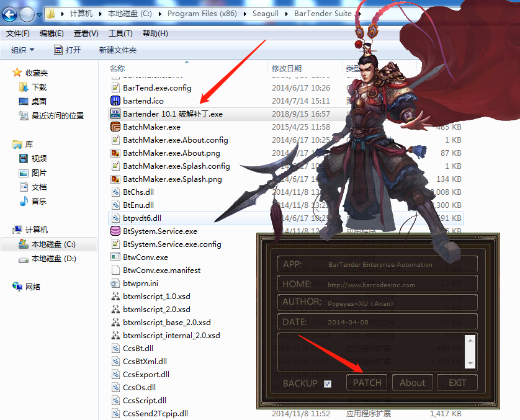Open the 工具(T) menu
Screen dimensions: 520x420
pos(120,34)
